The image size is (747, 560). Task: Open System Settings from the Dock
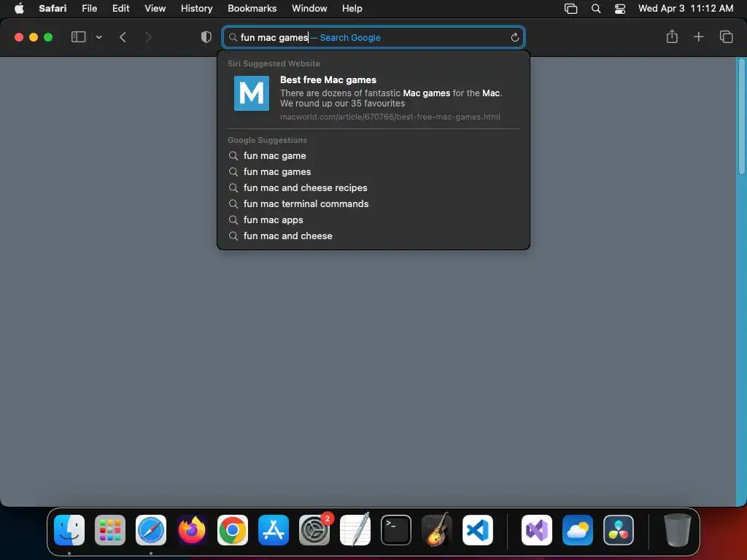(x=314, y=530)
